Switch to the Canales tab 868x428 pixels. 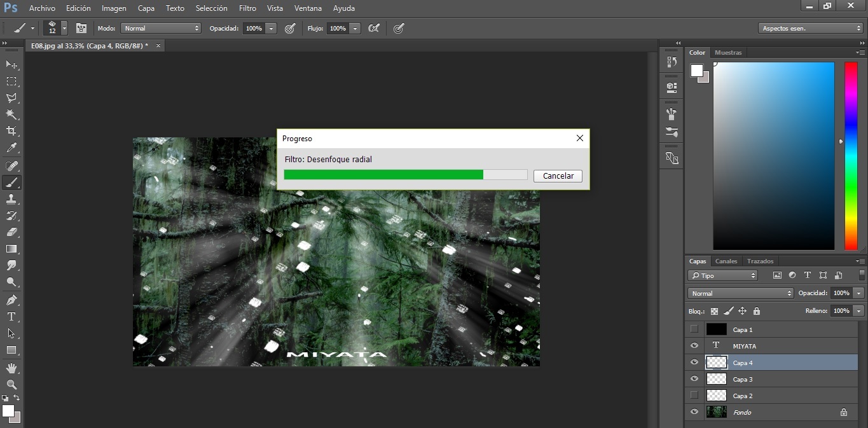click(x=726, y=261)
